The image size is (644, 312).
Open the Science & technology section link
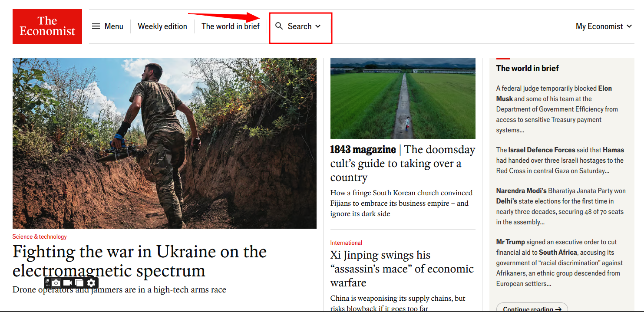tap(40, 236)
